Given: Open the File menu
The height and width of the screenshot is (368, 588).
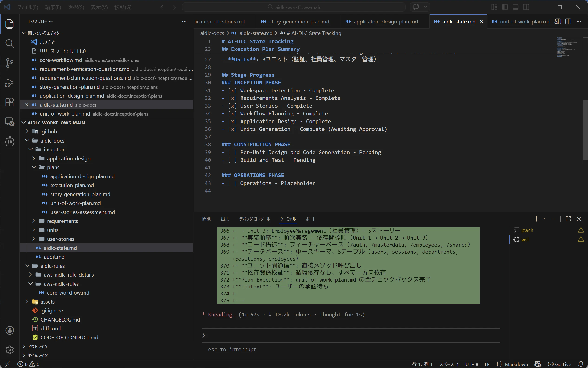Looking at the screenshot, I should (28, 7).
